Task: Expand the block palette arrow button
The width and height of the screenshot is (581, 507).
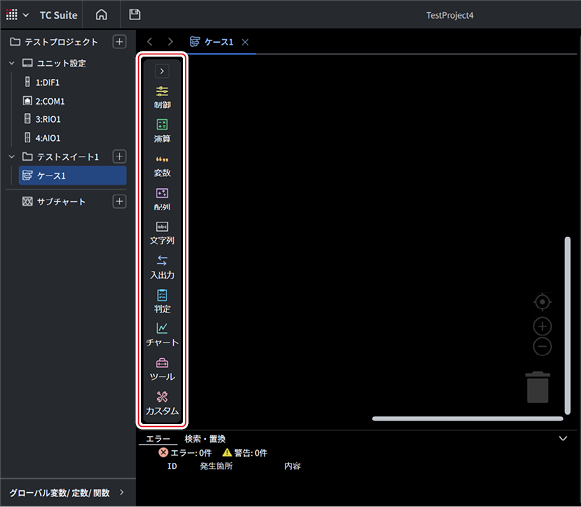Action: 162,71
